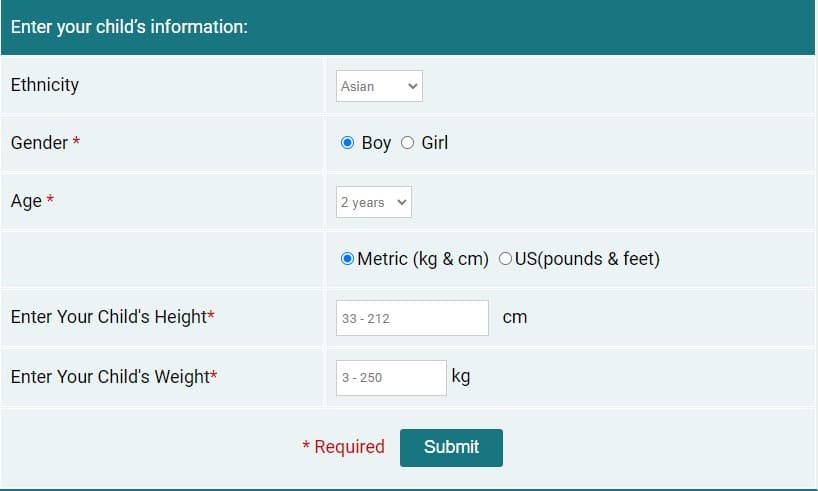Focus the child's height input field
The height and width of the screenshot is (491, 818).
click(x=412, y=318)
